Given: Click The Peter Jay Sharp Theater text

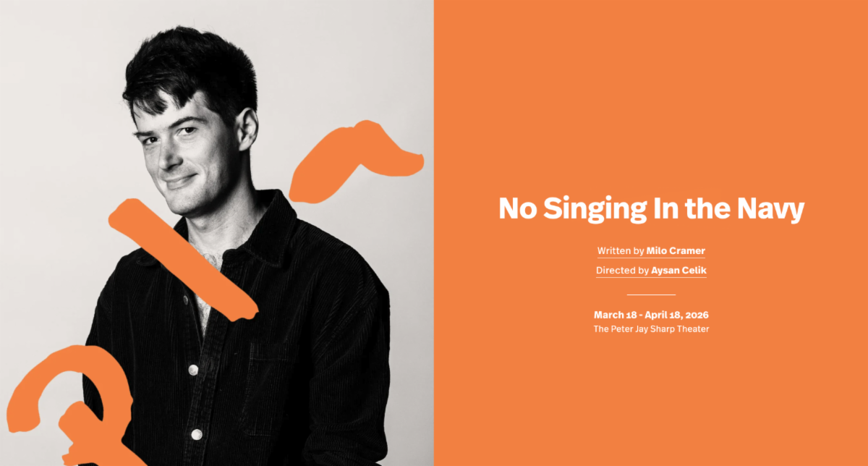Looking at the screenshot, I should 651,329.
